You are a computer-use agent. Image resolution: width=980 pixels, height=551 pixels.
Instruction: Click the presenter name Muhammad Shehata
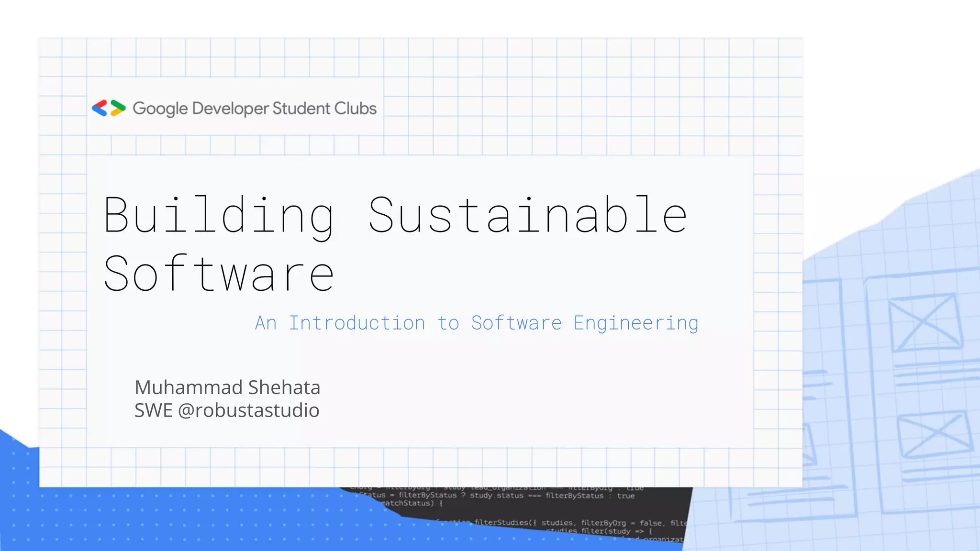227,387
